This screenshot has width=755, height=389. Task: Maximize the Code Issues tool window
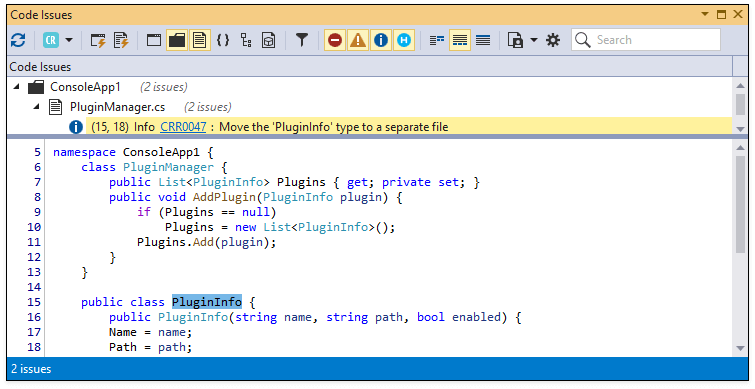pyautogui.click(x=721, y=14)
